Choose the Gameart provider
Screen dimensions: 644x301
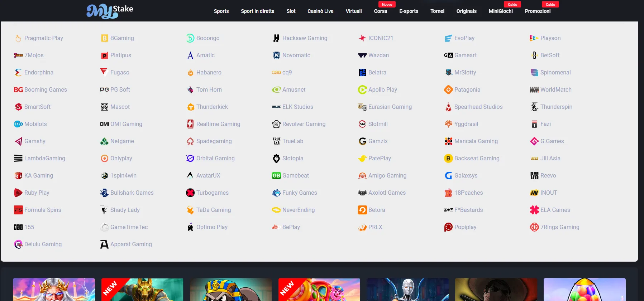(x=460, y=55)
